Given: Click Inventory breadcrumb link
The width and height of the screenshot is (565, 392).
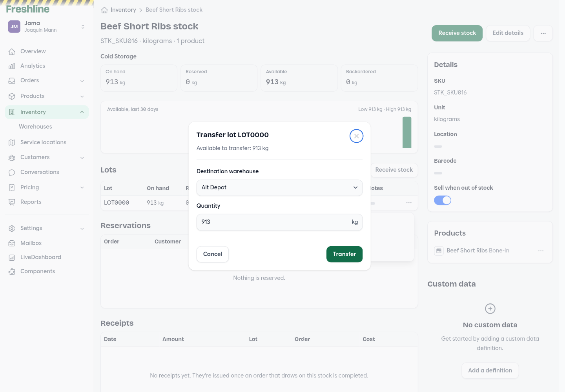Looking at the screenshot, I should click(123, 10).
